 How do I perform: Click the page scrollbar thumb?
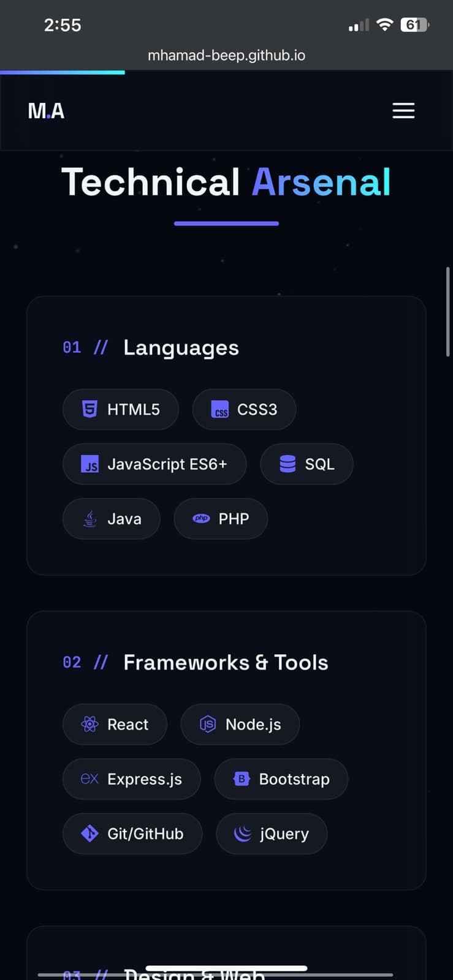tap(448, 311)
